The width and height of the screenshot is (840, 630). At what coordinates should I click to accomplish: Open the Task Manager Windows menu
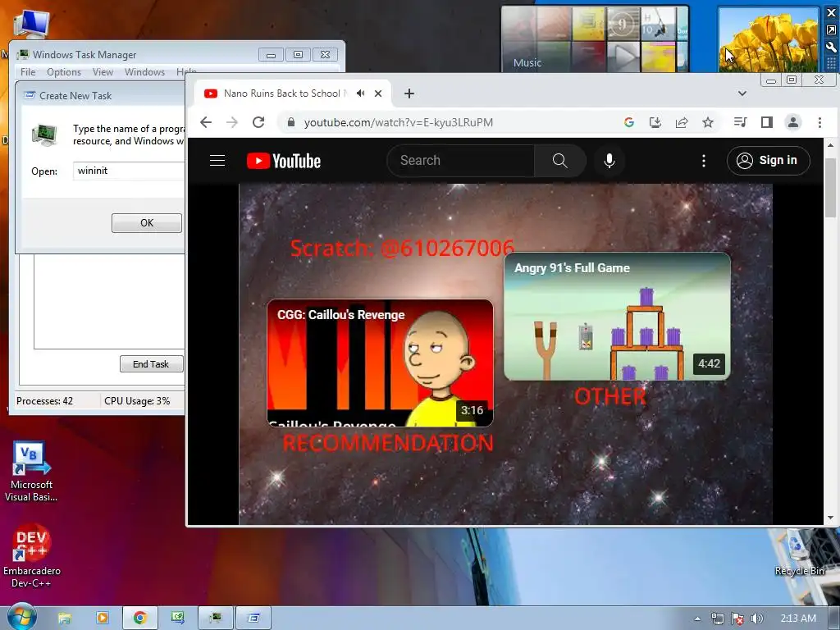[144, 72]
